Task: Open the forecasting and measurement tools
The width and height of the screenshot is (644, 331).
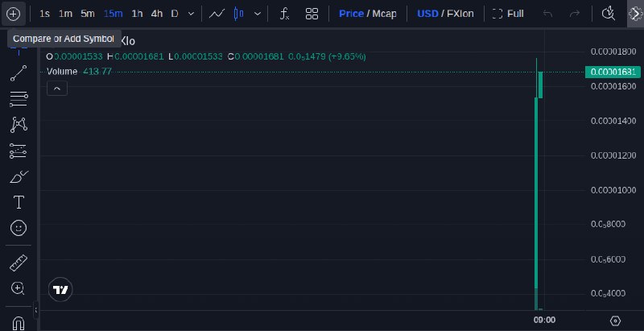Action: 19,151
